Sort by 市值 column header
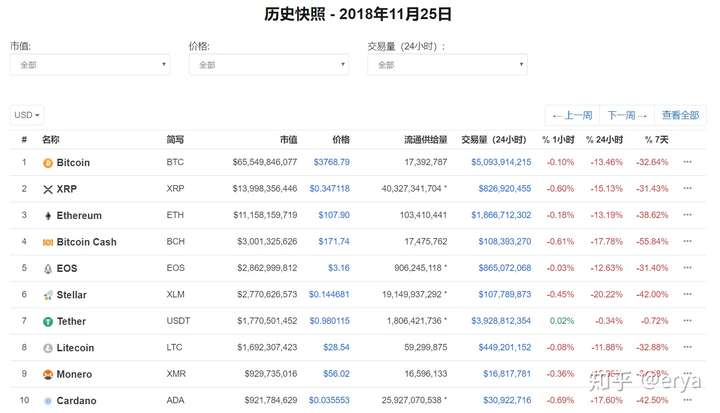Image resolution: width=720 pixels, height=413 pixels. click(288, 140)
